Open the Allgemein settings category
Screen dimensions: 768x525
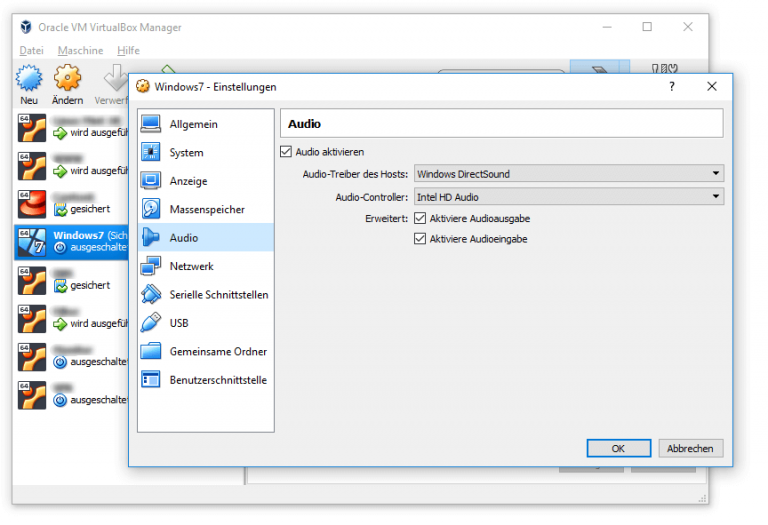tap(206, 124)
